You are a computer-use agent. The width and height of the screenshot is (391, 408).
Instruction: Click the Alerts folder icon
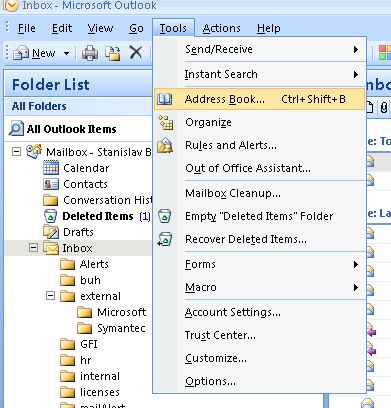click(x=68, y=264)
